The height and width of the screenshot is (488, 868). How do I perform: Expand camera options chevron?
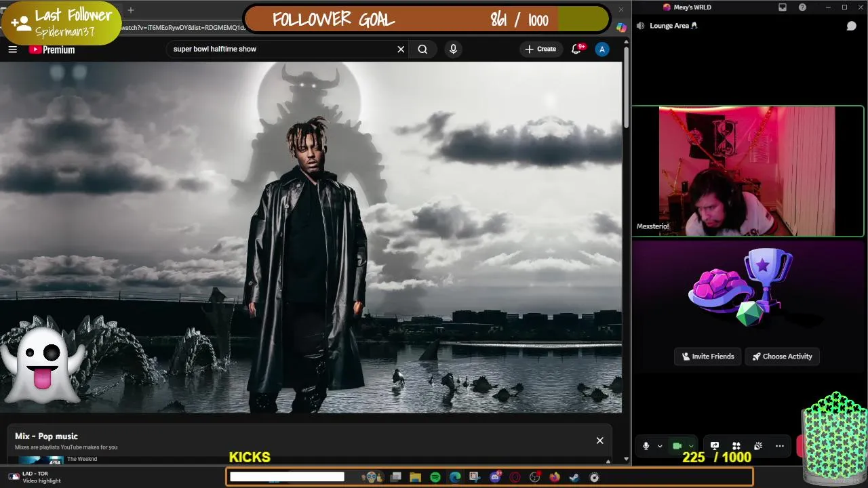[x=690, y=446]
